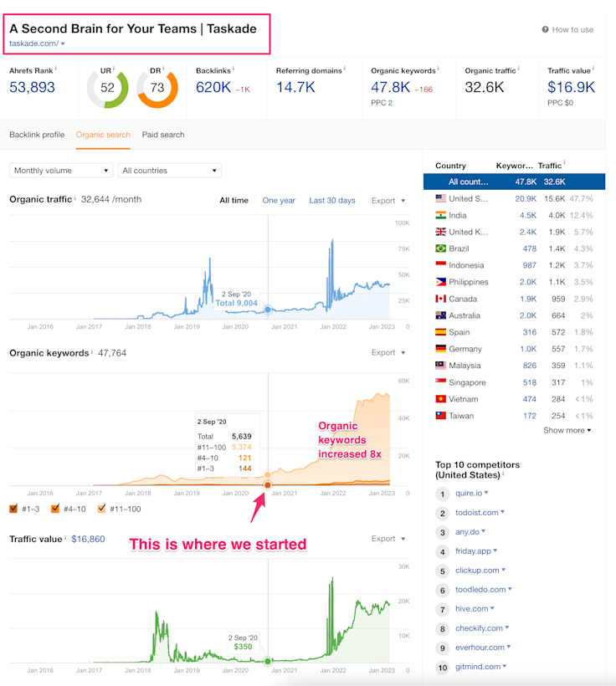
Task: Expand Show more countries list
Action: click(x=567, y=430)
